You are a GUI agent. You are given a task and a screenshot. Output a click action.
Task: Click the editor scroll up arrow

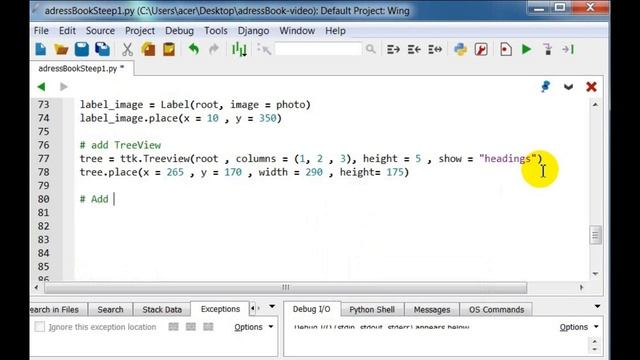pyautogui.click(x=595, y=105)
